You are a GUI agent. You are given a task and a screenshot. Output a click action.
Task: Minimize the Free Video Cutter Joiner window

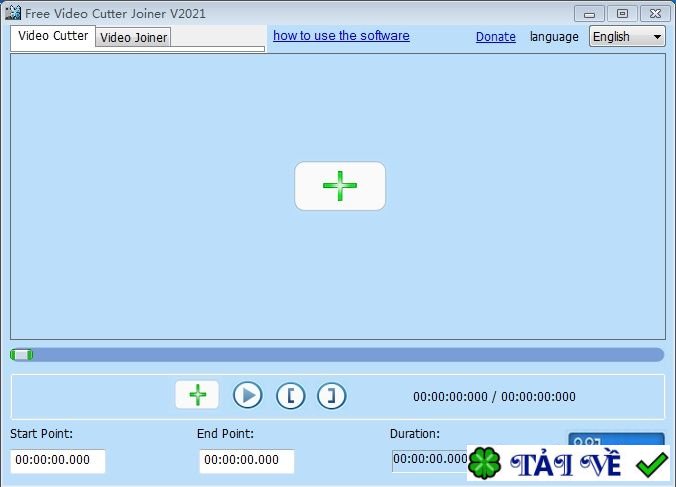[x=589, y=14]
